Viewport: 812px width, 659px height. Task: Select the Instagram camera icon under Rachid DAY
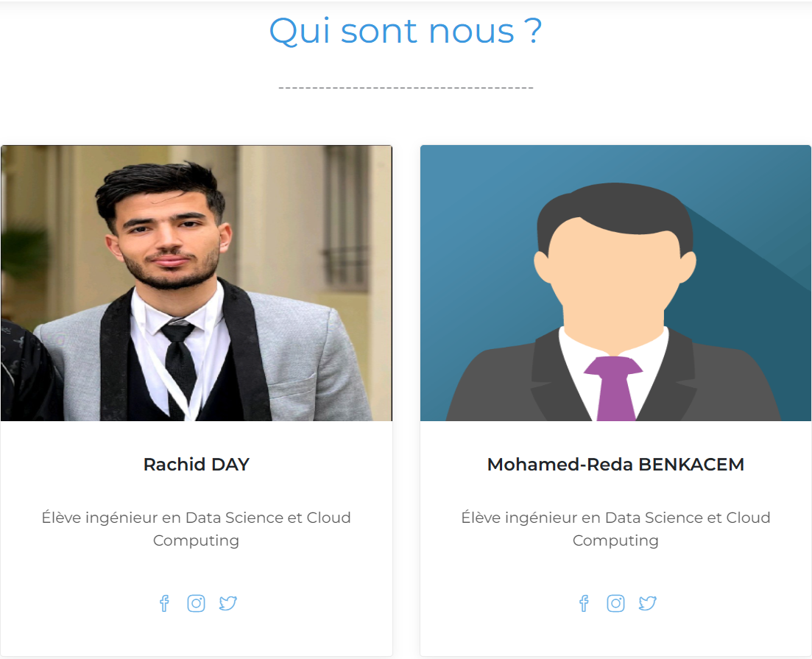pyautogui.click(x=196, y=603)
